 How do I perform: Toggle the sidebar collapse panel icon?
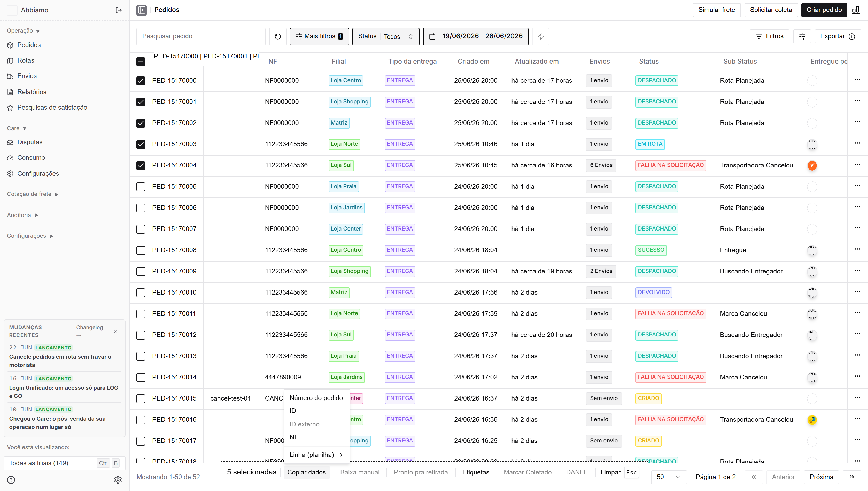click(142, 10)
